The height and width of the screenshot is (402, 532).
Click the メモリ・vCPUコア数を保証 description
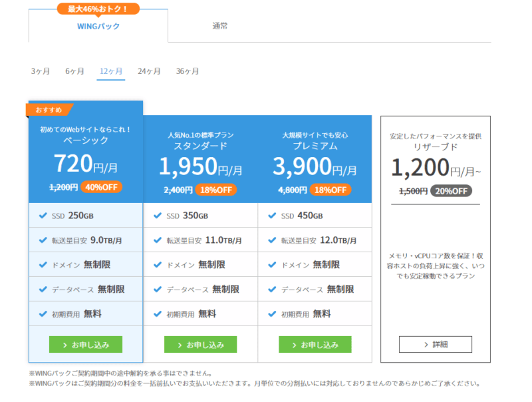436,266
